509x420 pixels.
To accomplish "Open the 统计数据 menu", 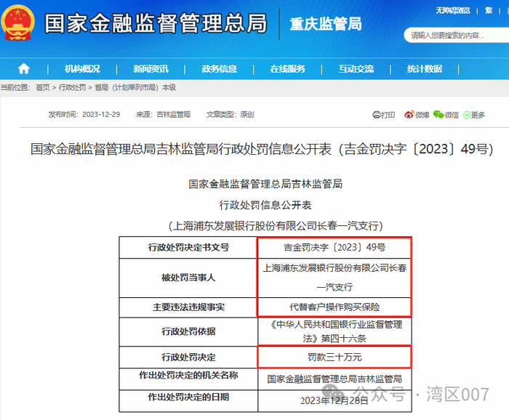I will coord(425,69).
